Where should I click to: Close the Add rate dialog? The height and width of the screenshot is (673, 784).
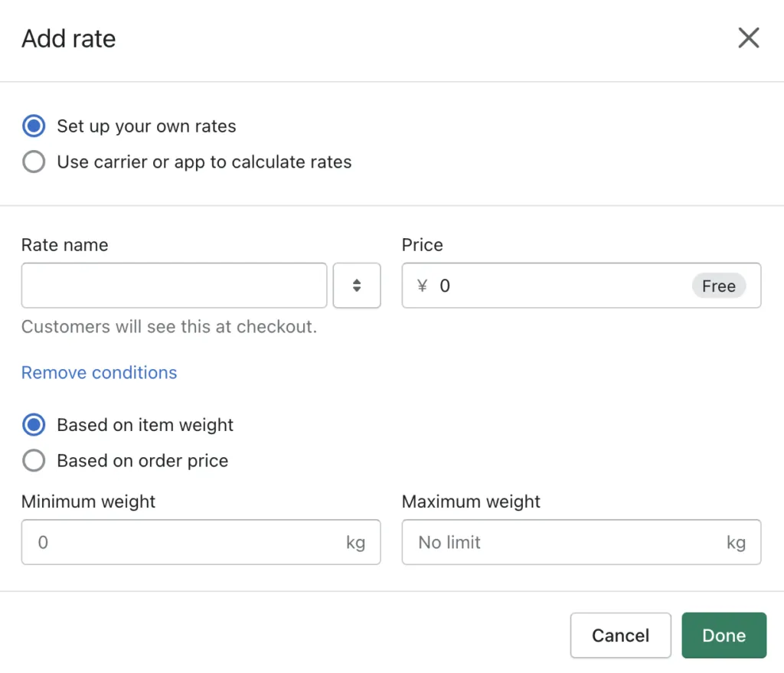tap(748, 38)
